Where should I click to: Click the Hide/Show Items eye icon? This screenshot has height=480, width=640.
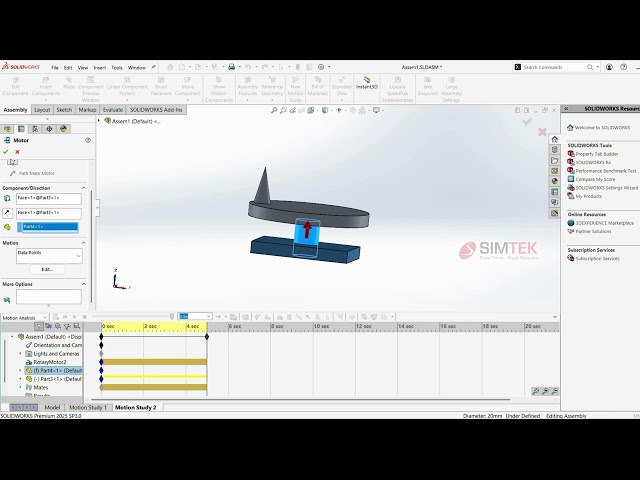(339, 110)
